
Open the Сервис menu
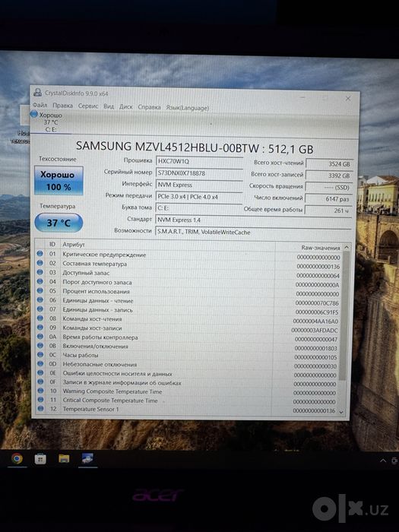pyautogui.click(x=88, y=106)
